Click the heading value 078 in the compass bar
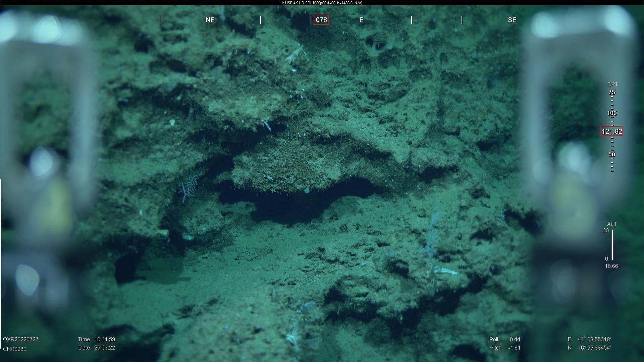Screen dimensions: 644x362 click(321, 20)
